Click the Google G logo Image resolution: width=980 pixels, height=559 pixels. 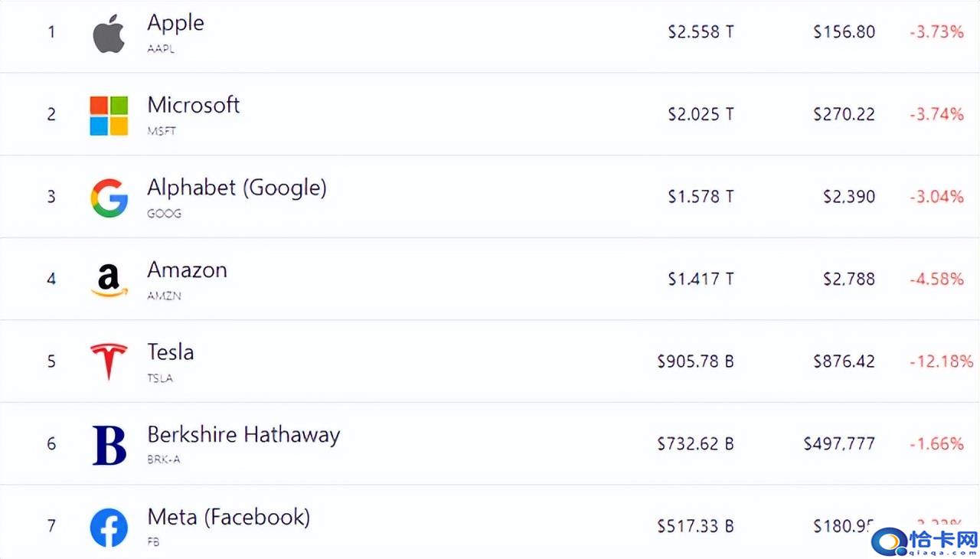(x=109, y=198)
